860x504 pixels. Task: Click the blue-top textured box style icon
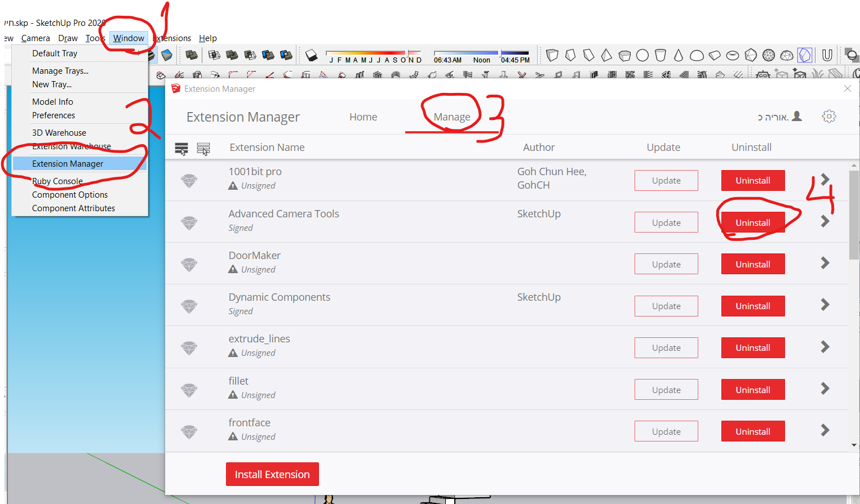coord(167,55)
